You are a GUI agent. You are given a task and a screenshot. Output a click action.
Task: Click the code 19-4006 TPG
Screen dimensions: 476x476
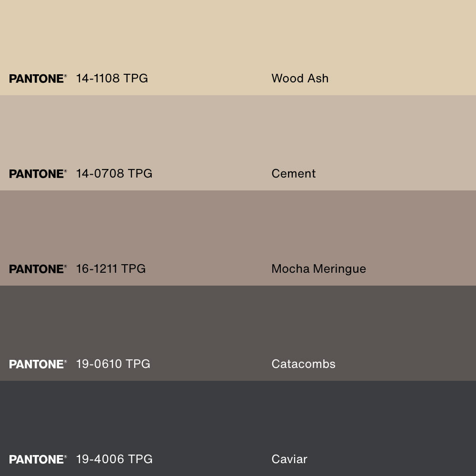pyautogui.click(x=114, y=459)
